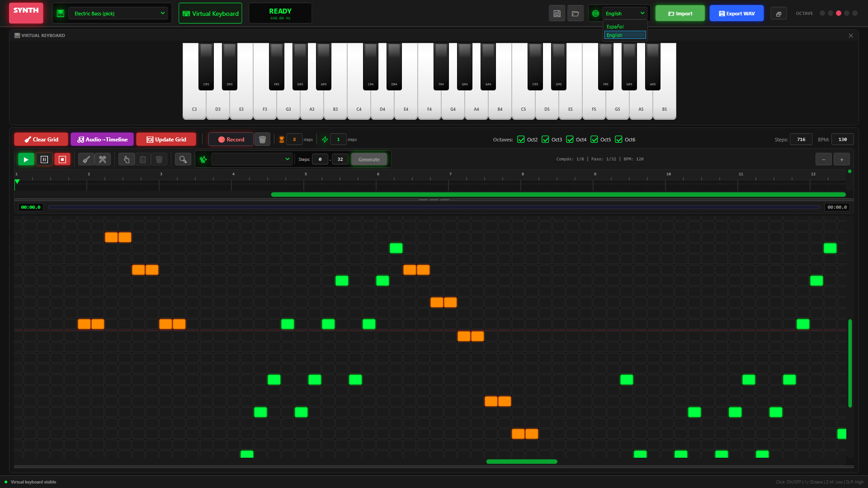The height and width of the screenshot is (488, 868).
Task: Click bar 5 marker on timeline ruler
Action: (306, 174)
